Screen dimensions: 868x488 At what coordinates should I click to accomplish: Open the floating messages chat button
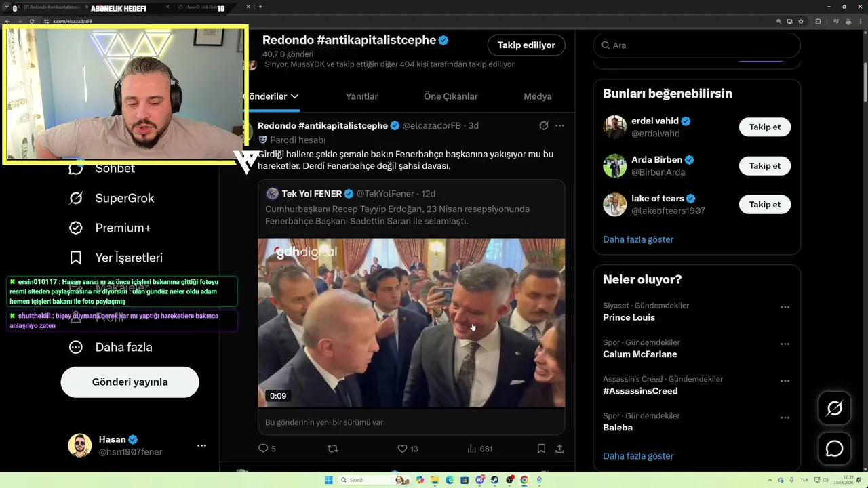834,449
